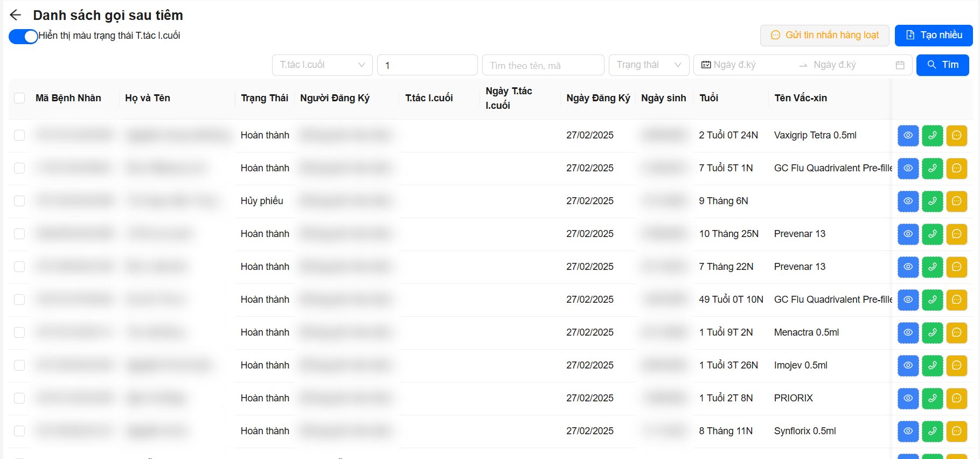Screen dimensions: 980x459
Task: Open the T.tác l.cuối filter dropdown
Action: click(x=322, y=65)
